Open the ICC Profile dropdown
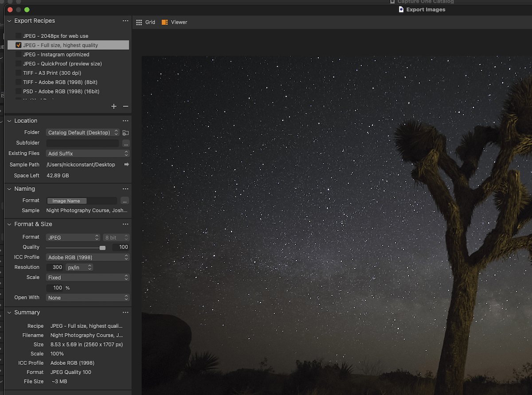Screen dimensions: 532x395 (87, 257)
